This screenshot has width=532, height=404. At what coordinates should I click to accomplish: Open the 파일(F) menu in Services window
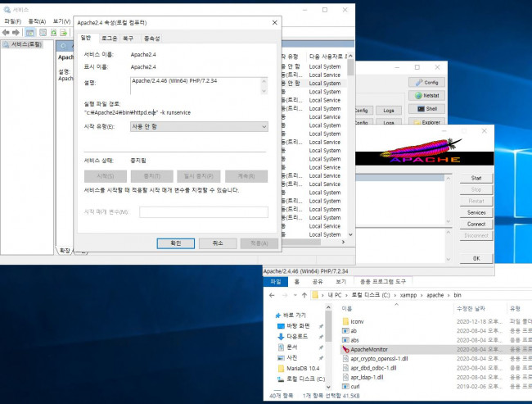(12, 21)
